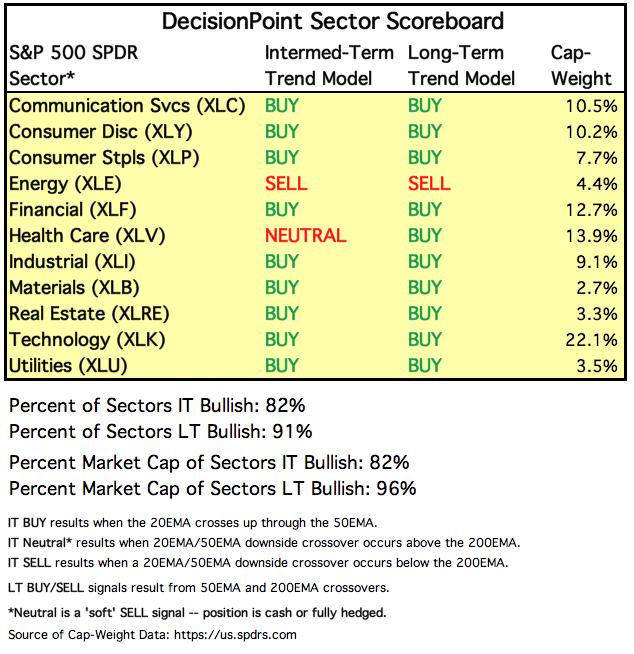Click the Real Estate (XLRE) sector label
This screenshot has height=654, width=634.
89,314
